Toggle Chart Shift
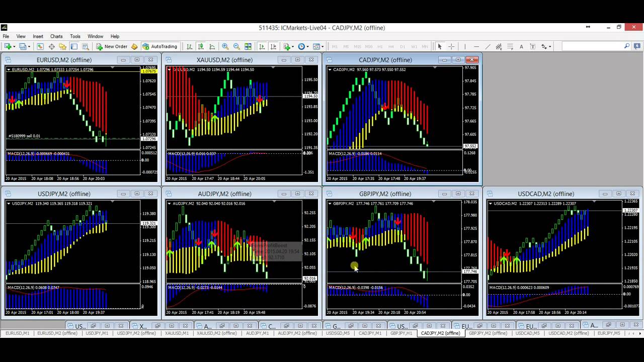The height and width of the screenshot is (362, 644). pyautogui.click(x=273, y=46)
